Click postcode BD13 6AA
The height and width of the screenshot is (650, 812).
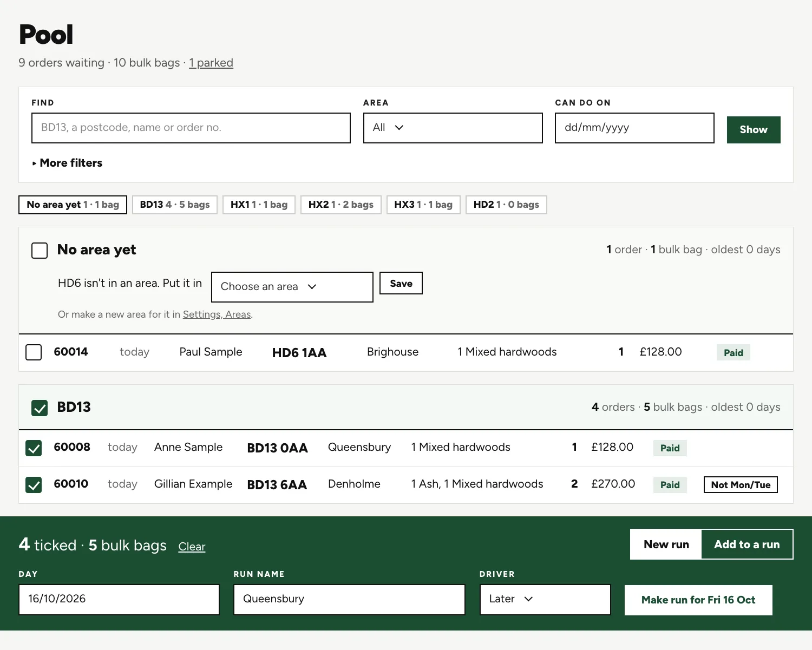[277, 485]
